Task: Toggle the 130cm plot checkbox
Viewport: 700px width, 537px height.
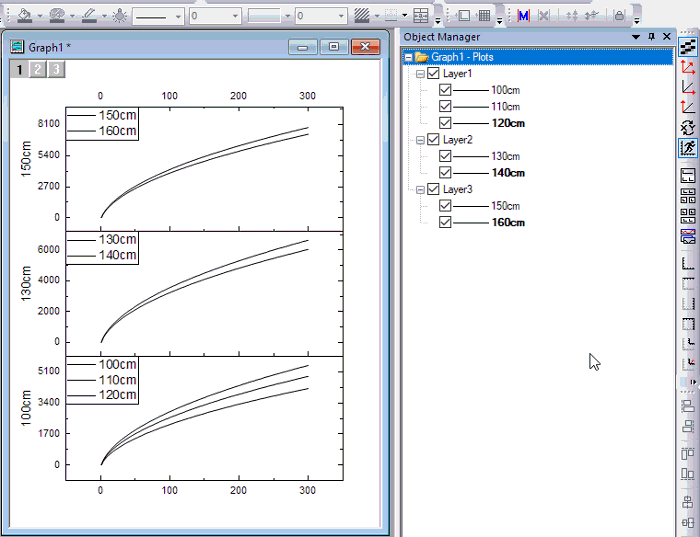Action: [446, 156]
